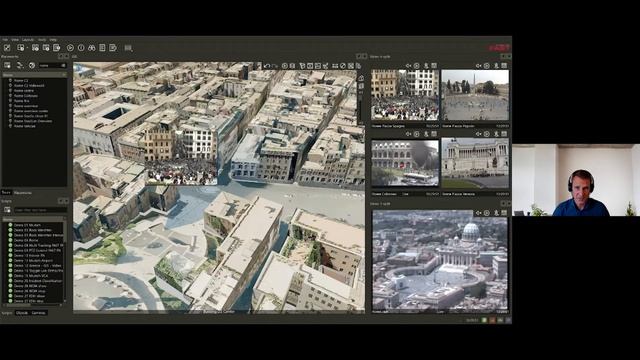The image size is (640, 360).
Task: Click the layout icon on Vatican camera tile
Action: click(504, 213)
